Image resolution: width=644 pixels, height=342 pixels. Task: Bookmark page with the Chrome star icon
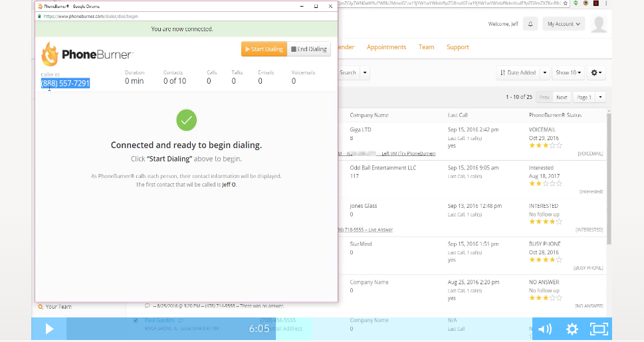566,3
